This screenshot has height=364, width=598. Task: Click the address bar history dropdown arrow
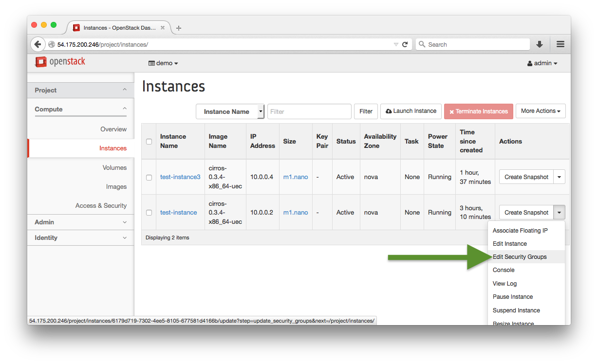click(x=396, y=44)
